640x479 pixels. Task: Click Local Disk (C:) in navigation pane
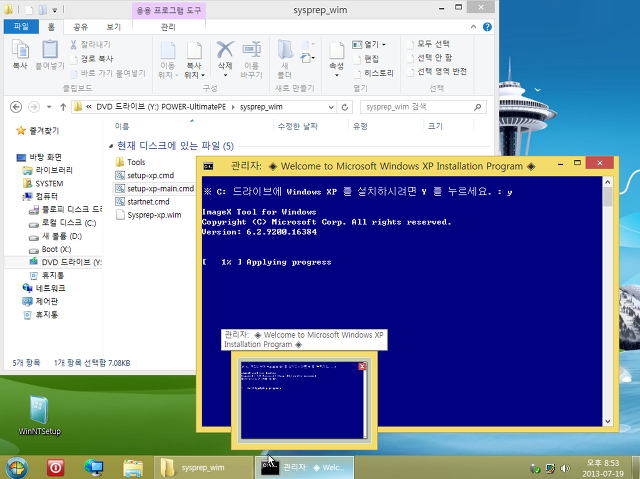pos(63,223)
